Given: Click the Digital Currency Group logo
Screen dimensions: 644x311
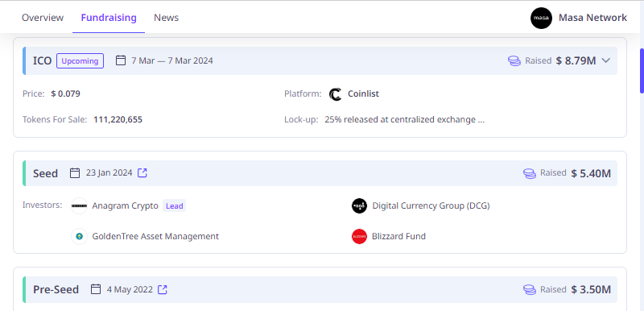Looking at the screenshot, I should pos(359,205).
